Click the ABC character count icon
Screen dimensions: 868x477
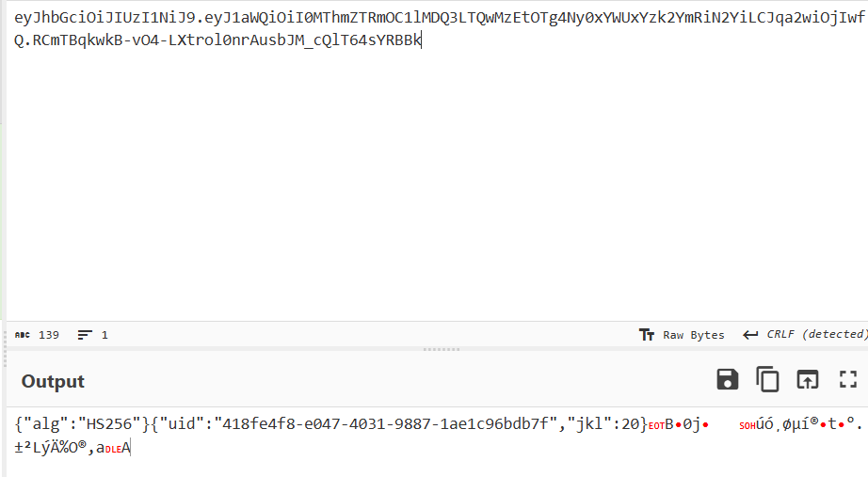point(23,335)
